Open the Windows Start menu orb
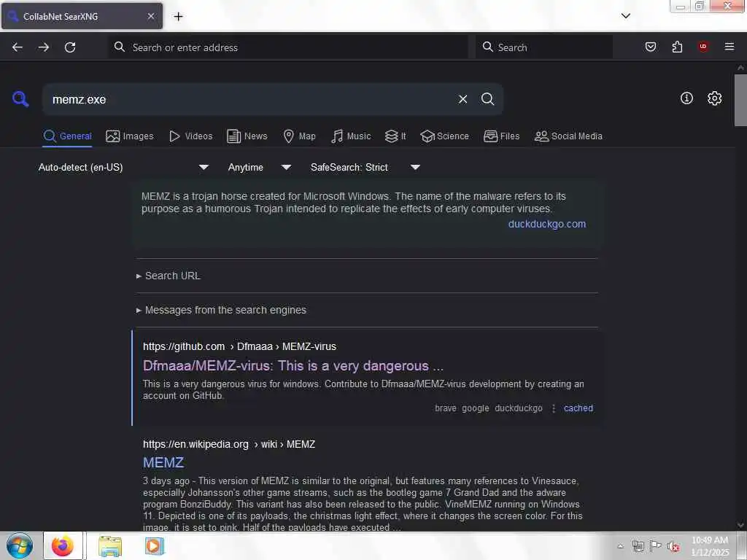The image size is (747, 560). [x=20, y=545]
